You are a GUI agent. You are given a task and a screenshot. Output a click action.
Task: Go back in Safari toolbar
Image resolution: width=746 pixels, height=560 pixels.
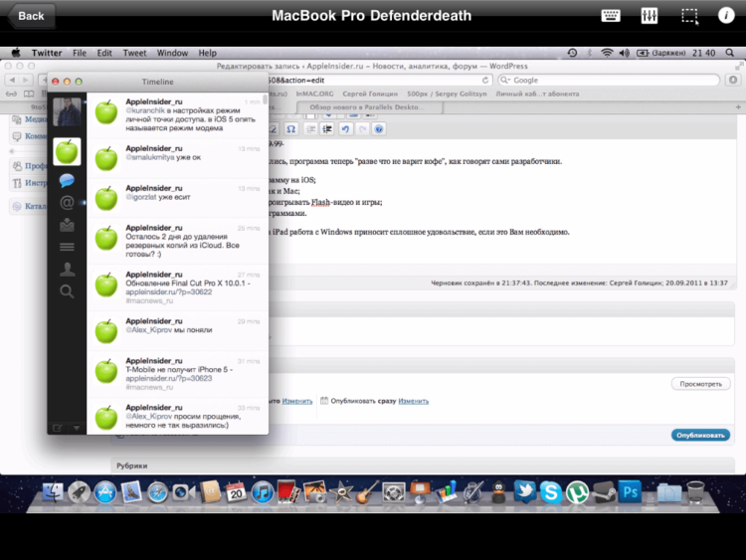click(x=12, y=80)
